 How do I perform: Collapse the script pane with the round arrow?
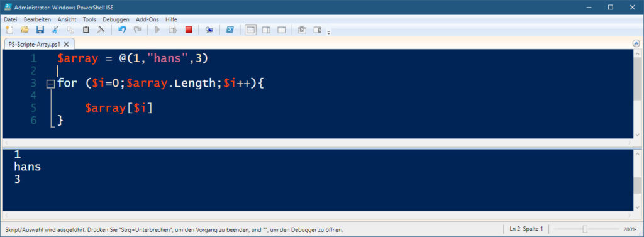click(636, 43)
